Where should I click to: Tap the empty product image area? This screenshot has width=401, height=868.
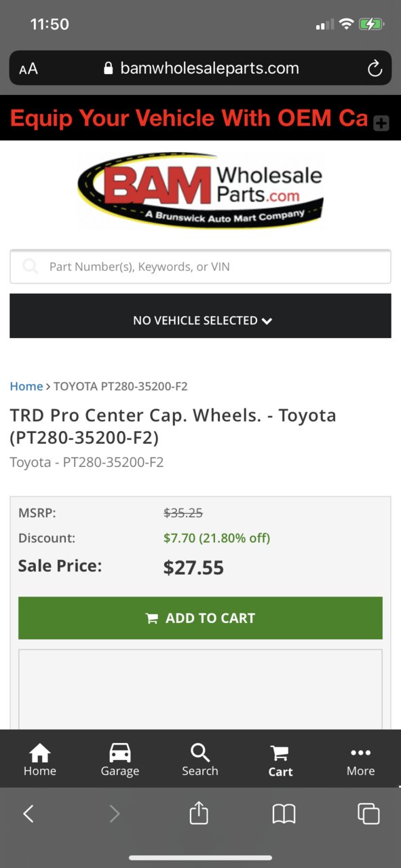click(200, 689)
